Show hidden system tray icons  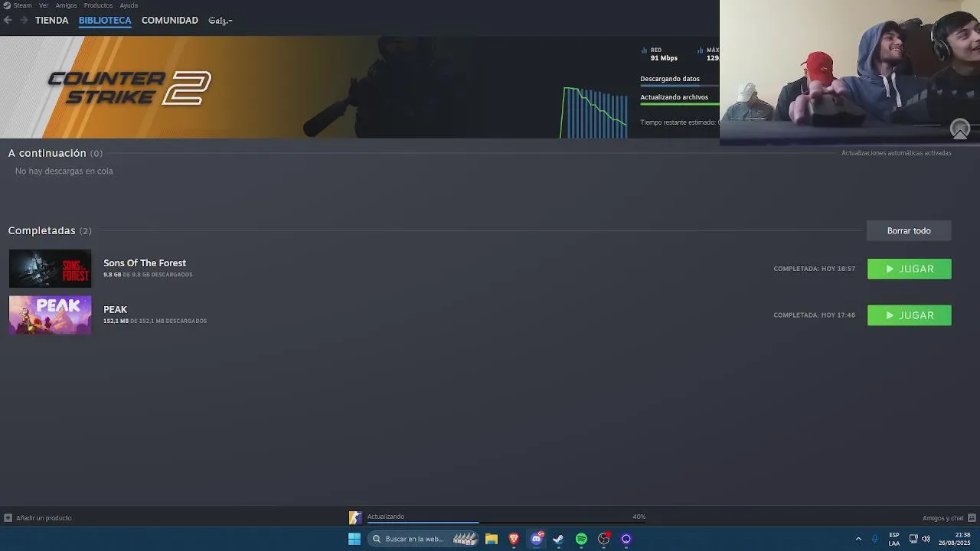coord(858,539)
